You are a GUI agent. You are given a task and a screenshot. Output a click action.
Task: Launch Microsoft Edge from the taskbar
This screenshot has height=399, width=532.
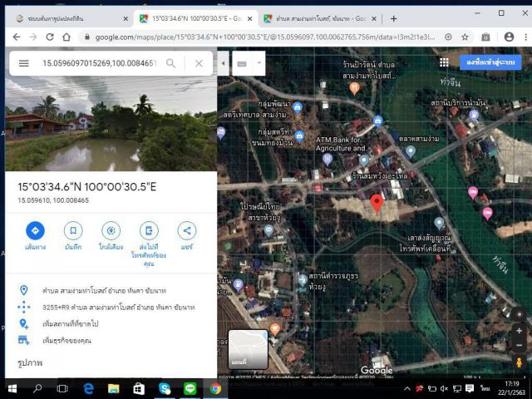pos(88,389)
